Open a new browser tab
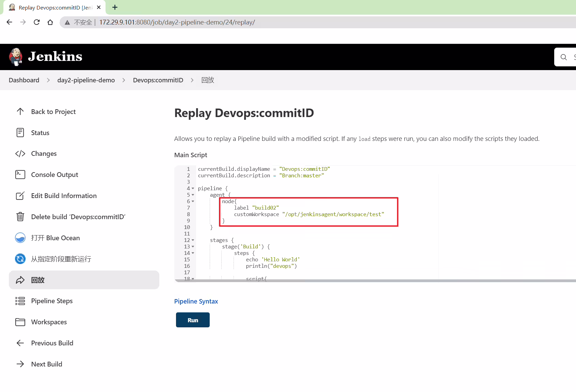Image resolution: width=576 pixels, height=392 pixels. pyautogui.click(x=115, y=7)
